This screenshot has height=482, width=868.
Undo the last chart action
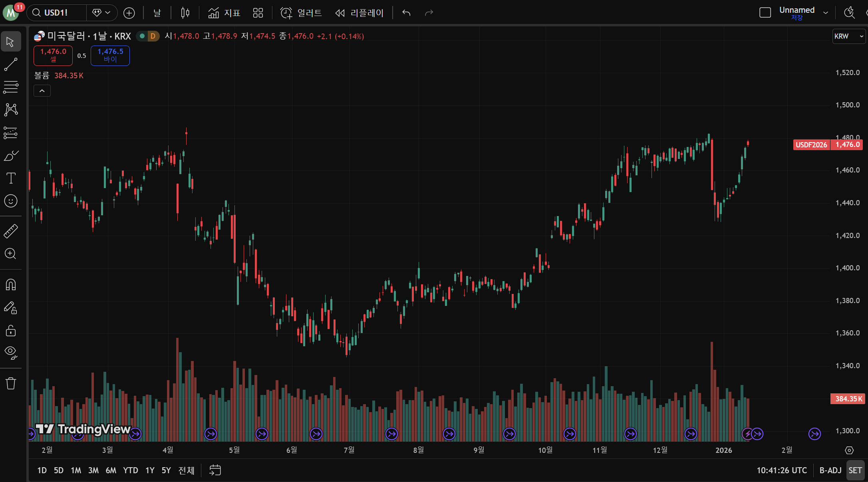point(406,13)
